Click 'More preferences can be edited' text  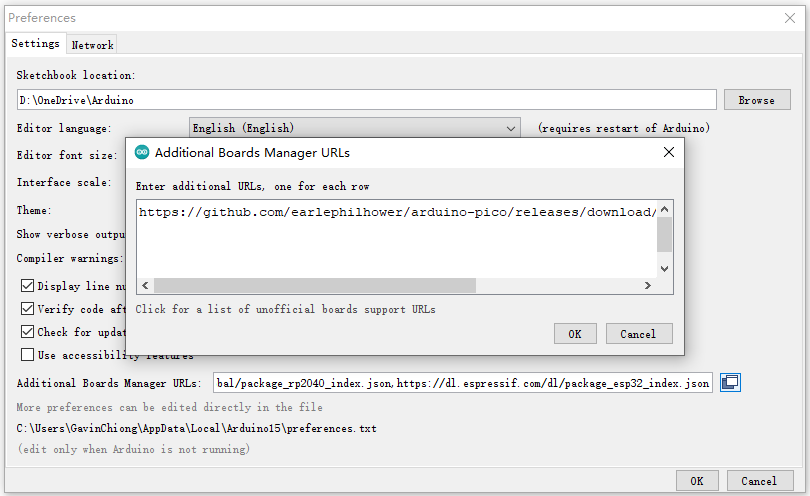pos(169,407)
